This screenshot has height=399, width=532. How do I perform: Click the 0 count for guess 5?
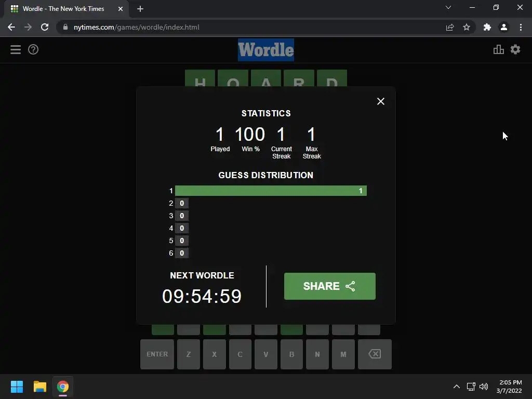(x=182, y=241)
